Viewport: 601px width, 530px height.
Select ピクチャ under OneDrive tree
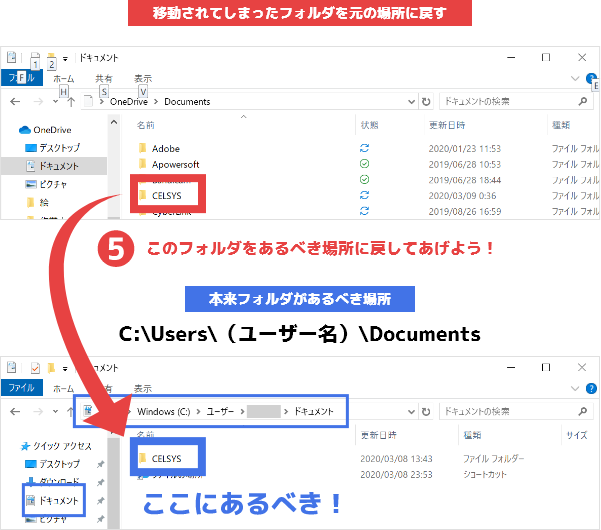point(46,184)
